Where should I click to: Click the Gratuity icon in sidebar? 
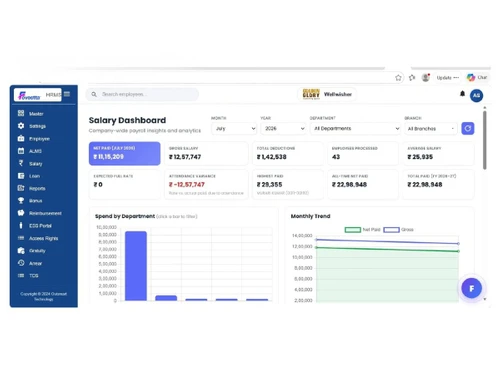[x=21, y=250]
